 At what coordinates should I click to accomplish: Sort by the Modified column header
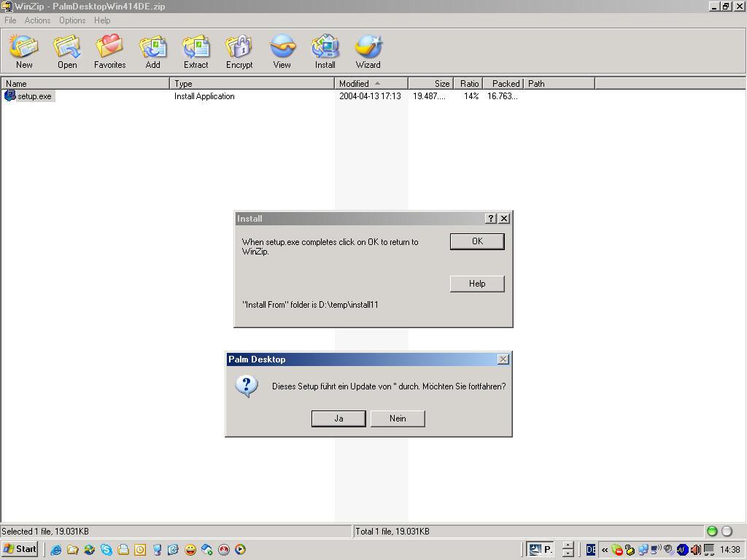pos(371,83)
